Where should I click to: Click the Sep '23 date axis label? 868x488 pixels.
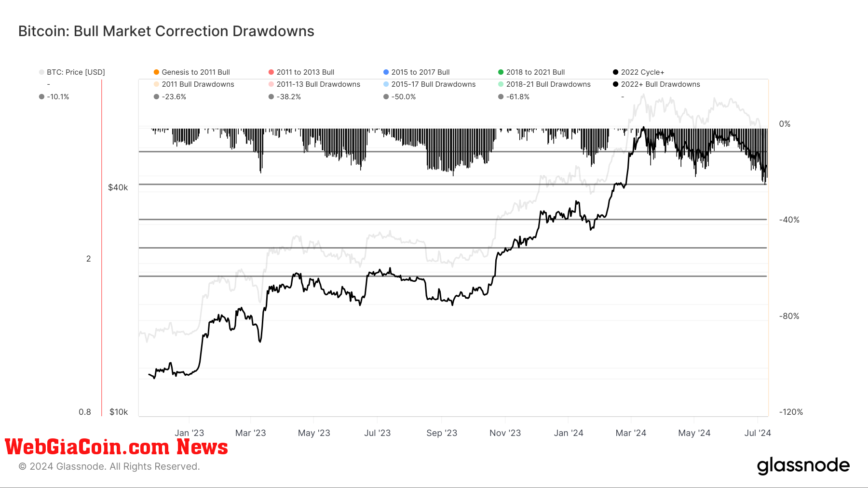coord(442,433)
